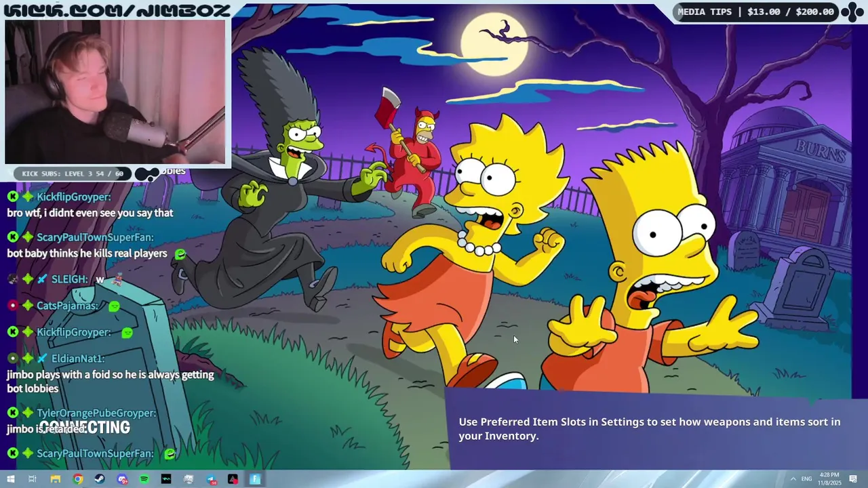Click the Kick Subs level progress bar
Screen dimensions: 868x488
[73, 174]
